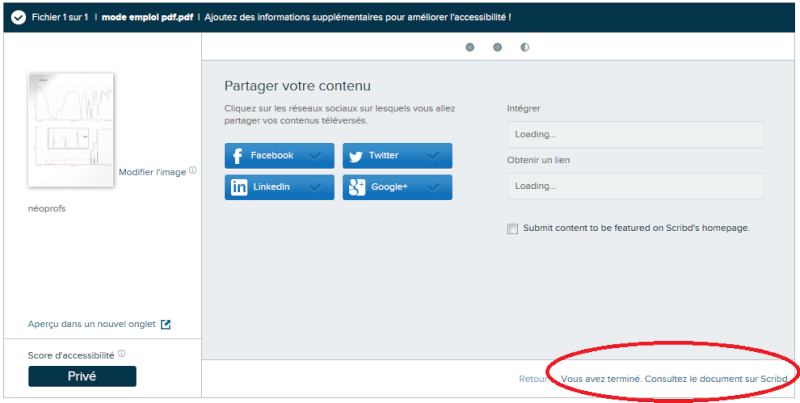
Task: Click the second step progress dot
Action: click(x=497, y=47)
